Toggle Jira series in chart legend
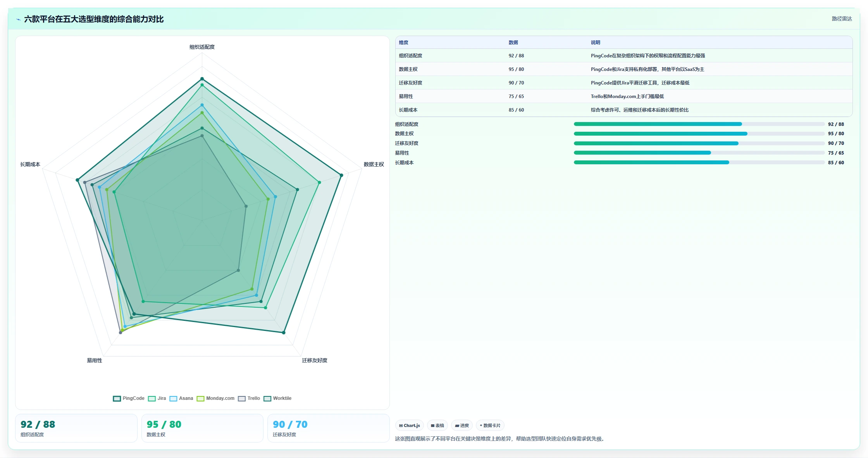Viewport: 868px width, 458px height. pyautogui.click(x=157, y=398)
